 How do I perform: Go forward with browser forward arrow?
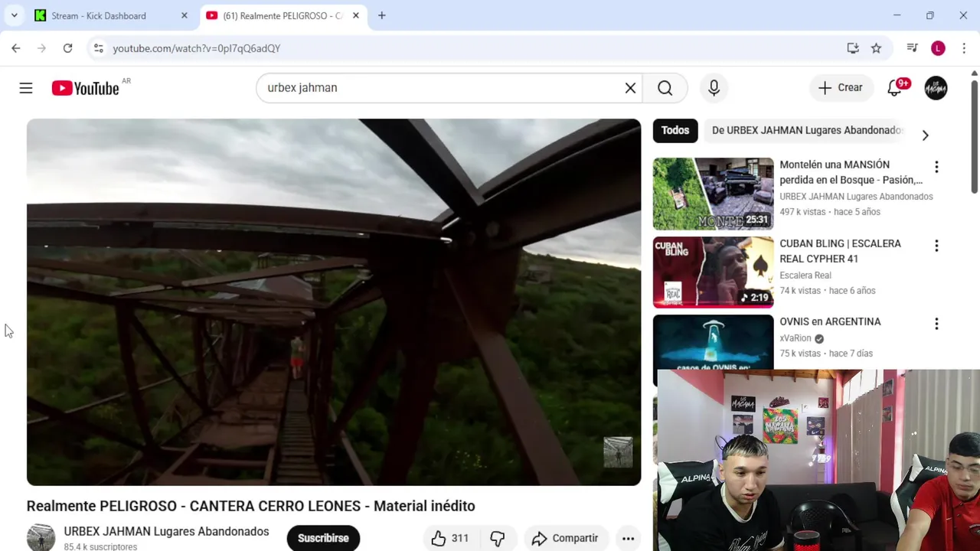click(42, 48)
